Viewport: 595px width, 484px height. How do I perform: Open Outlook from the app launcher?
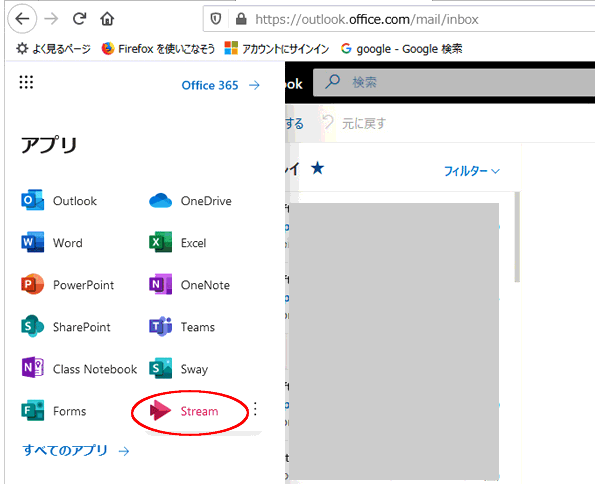[59, 200]
